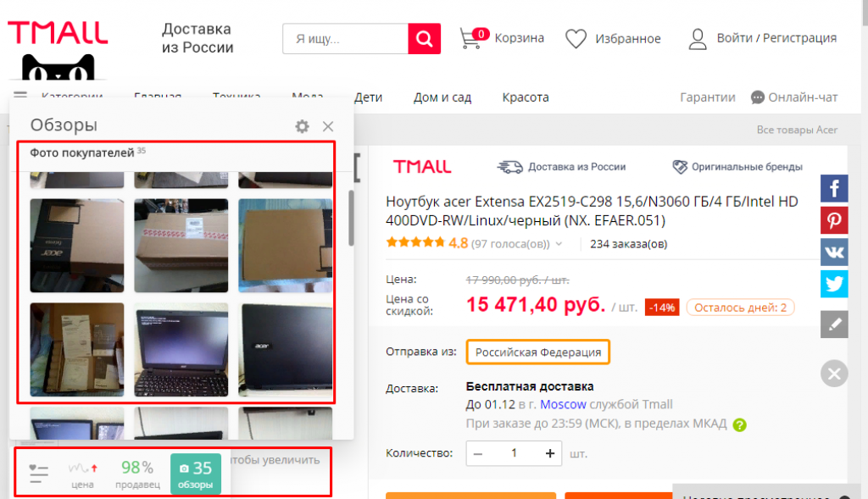
Task: Open the hamburger categories menu
Action: click(20, 97)
